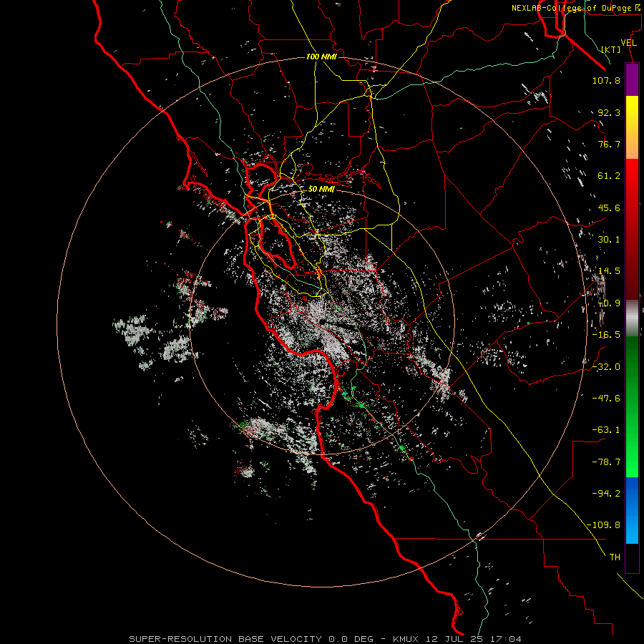Click the 45.6 scale value
This screenshot has width=644, height=644.
(609, 208)
